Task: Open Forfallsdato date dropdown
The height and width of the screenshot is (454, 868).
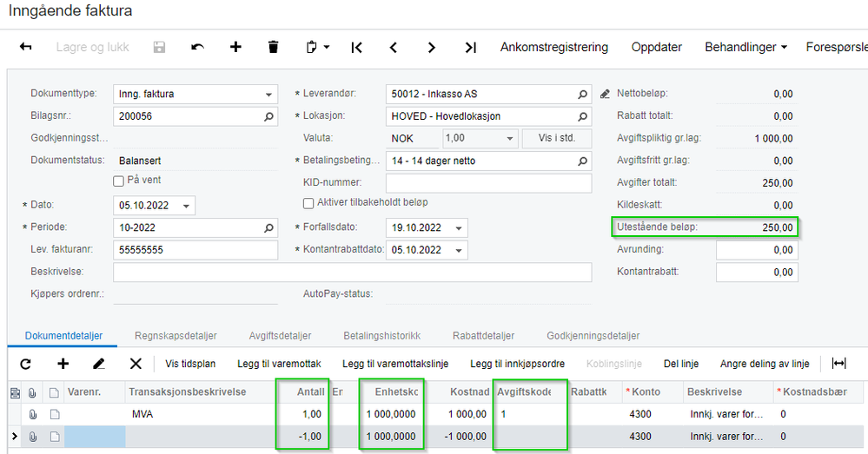Action: (x=459, y=227)
